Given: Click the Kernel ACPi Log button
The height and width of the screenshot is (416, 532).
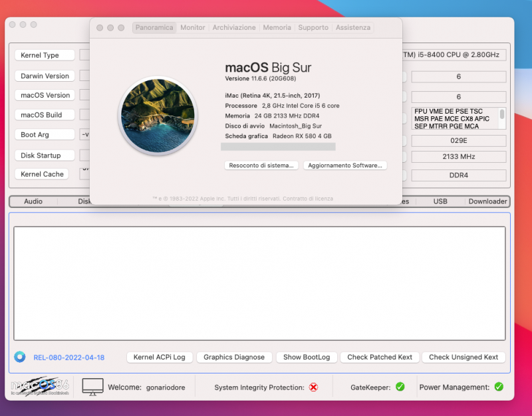Looking at the screenshot, I should 160,357.
